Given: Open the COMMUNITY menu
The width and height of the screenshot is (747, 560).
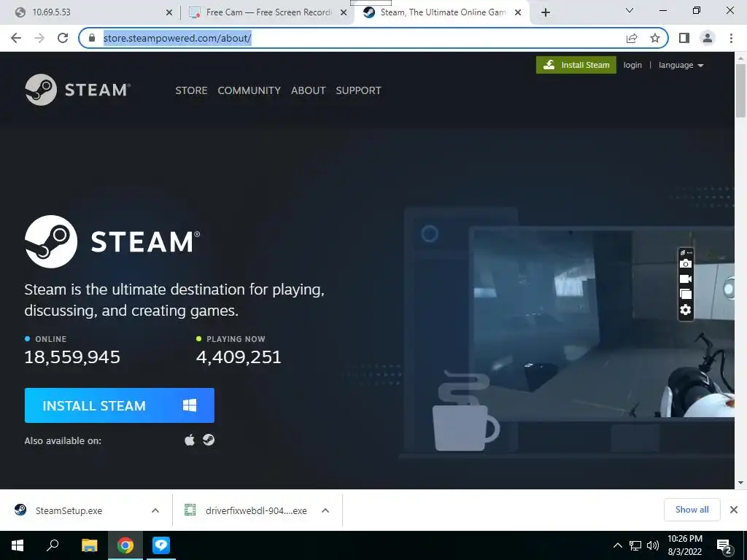Looking at the screenshot, I should (249, 90).
